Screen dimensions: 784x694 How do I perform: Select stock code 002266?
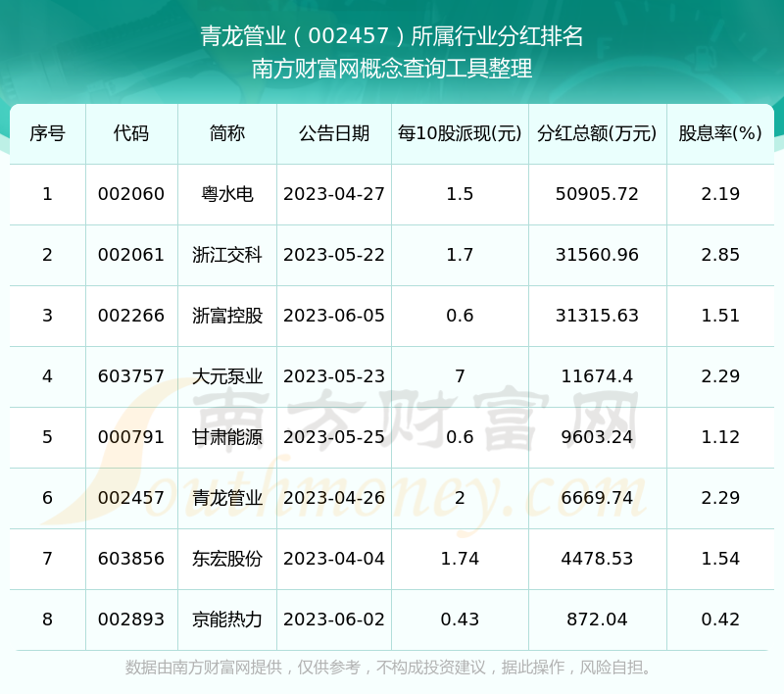coord(131,316)
